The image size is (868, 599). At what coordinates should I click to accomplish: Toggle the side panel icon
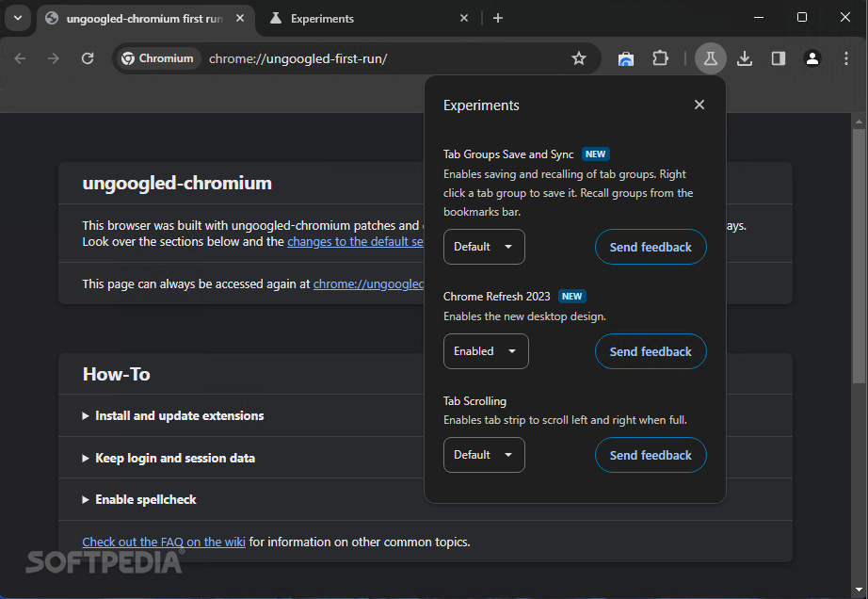(779, 58)
